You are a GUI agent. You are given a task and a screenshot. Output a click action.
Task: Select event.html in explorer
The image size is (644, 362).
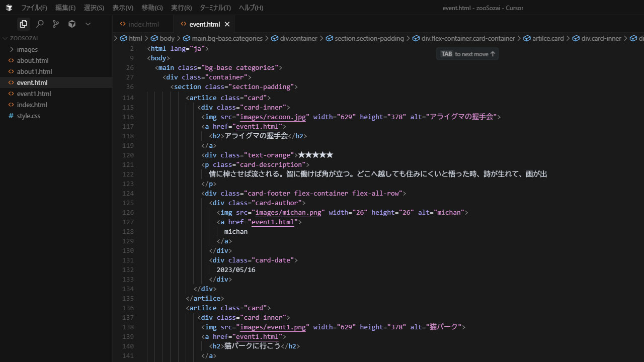[x=56, y=82]
